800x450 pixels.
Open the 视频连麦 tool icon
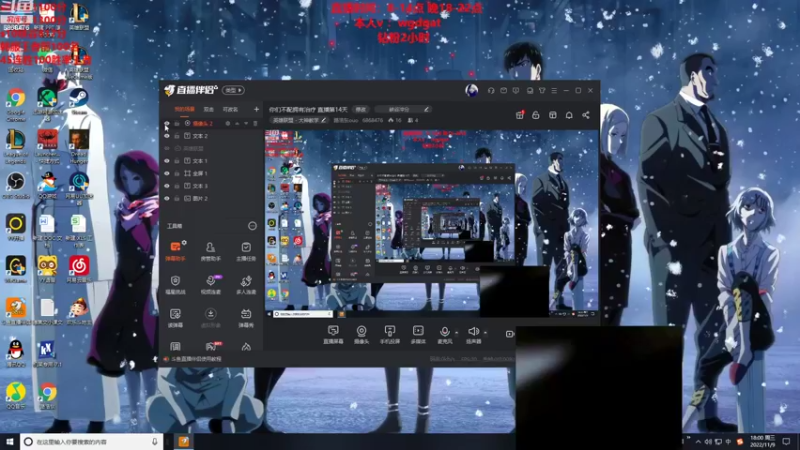pos(210,284)
